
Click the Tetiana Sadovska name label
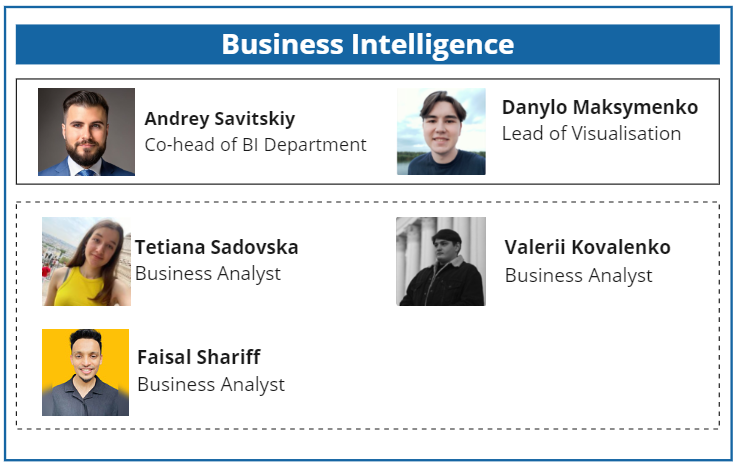click(217, 247)
